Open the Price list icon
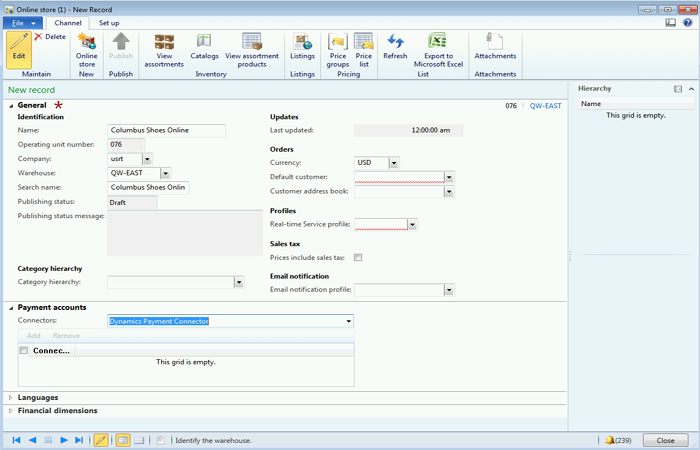The width and height of the screenshot is (700, 450). pyautogui.click(x=364, y=49)
